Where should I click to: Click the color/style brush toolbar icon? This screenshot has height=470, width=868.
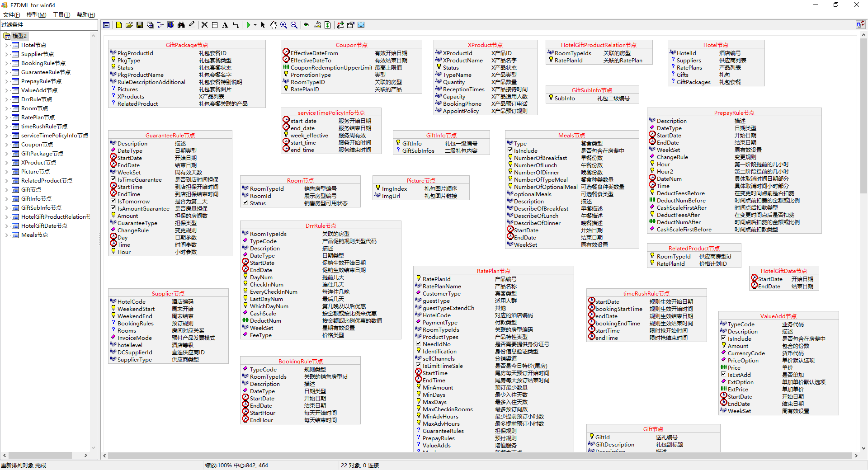[x=317, y=25]
